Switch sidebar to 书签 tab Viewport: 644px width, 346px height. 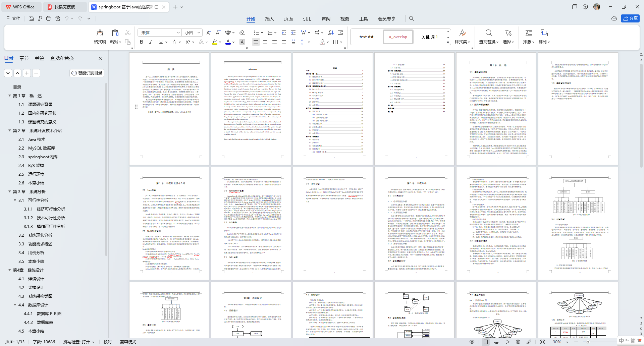point(40,58)
